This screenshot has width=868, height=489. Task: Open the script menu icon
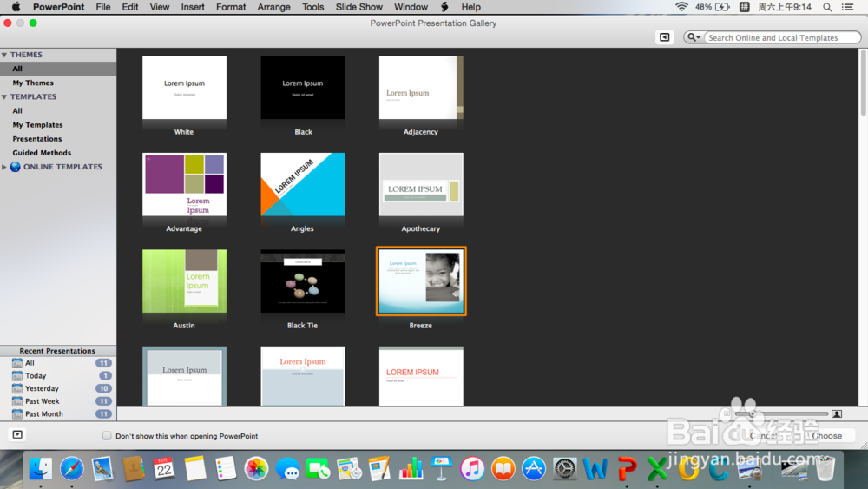[x=444, y=7]
